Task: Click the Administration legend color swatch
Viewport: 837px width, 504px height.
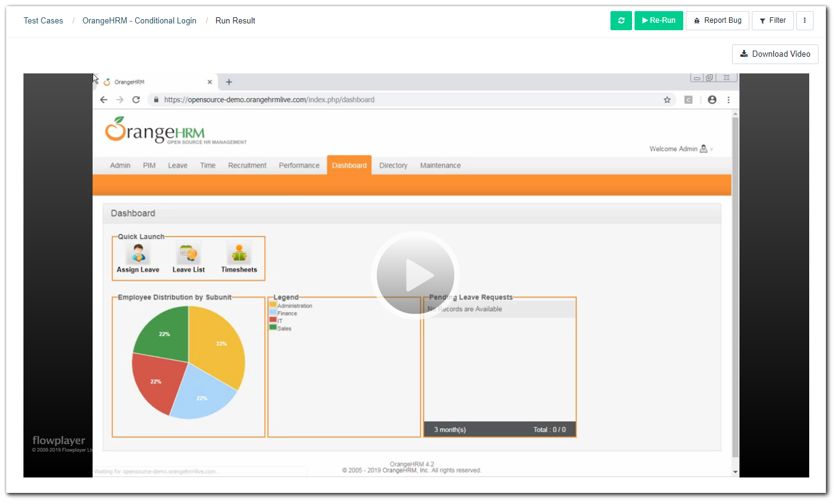Action: click(273, 305)
